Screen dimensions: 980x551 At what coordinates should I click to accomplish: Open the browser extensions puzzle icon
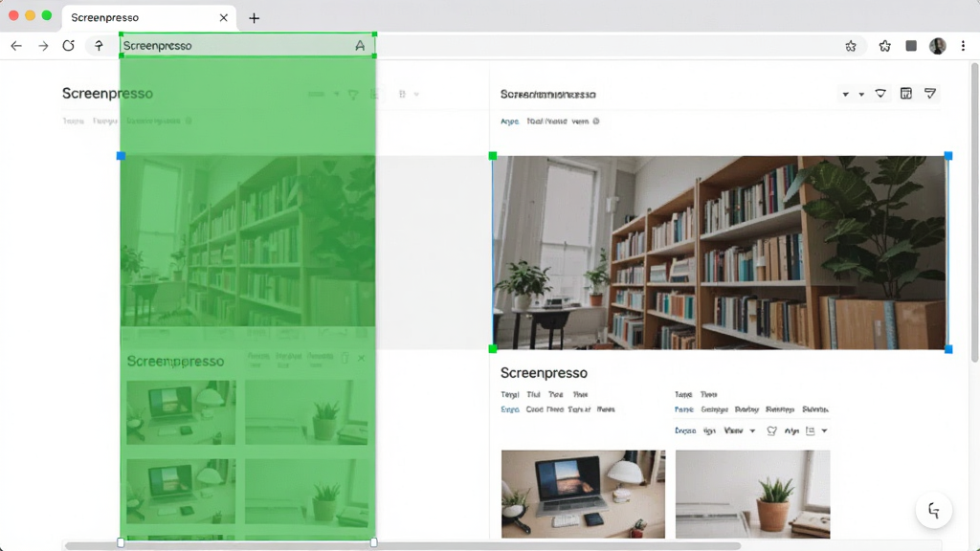[x=884, y=46]
